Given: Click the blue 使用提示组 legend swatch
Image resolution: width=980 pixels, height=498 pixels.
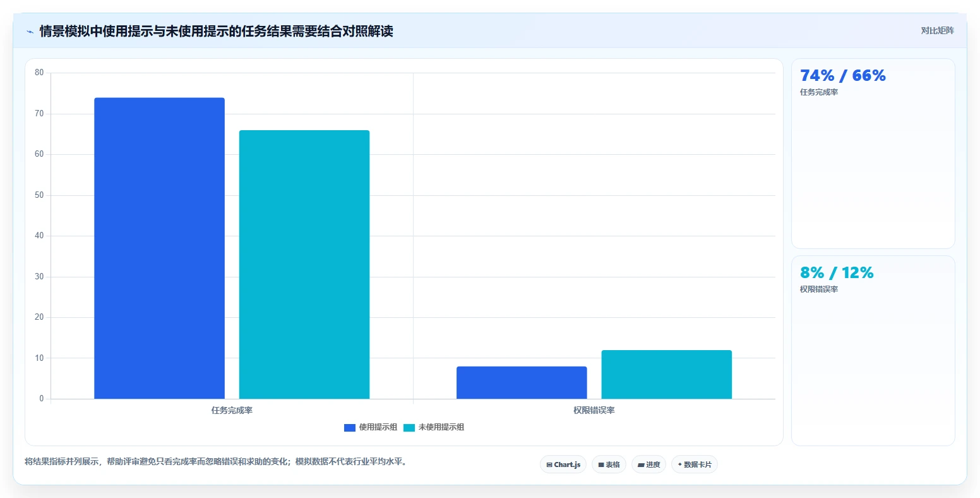Looking at the screenshot, I should coord(350,428).
